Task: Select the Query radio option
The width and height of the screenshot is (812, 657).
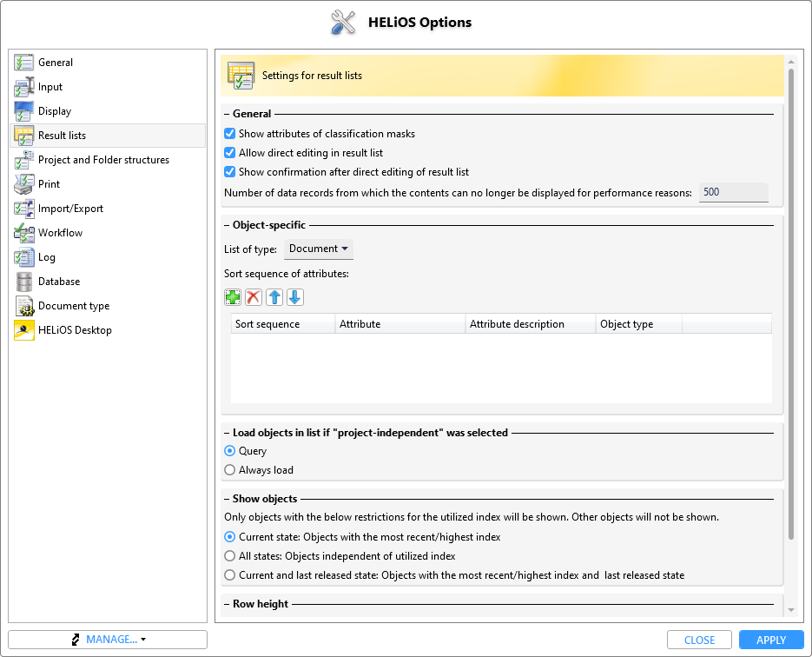Action: 230,451
